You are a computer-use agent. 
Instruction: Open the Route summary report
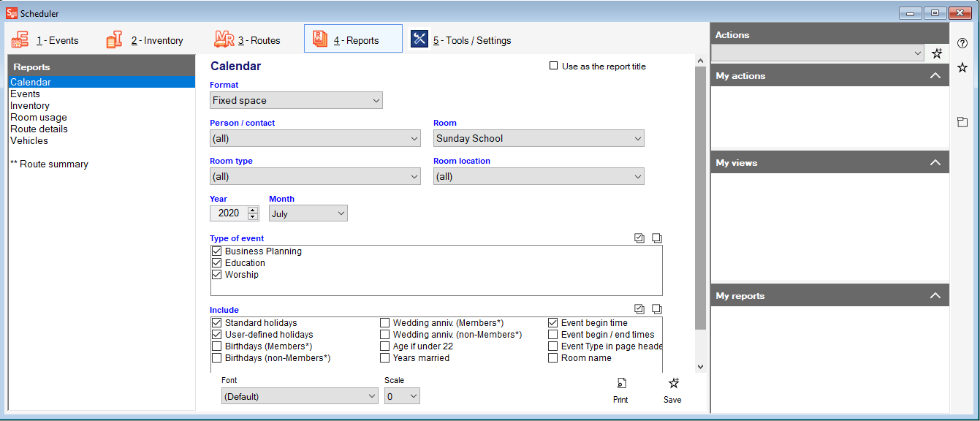[x=49, y=164]
